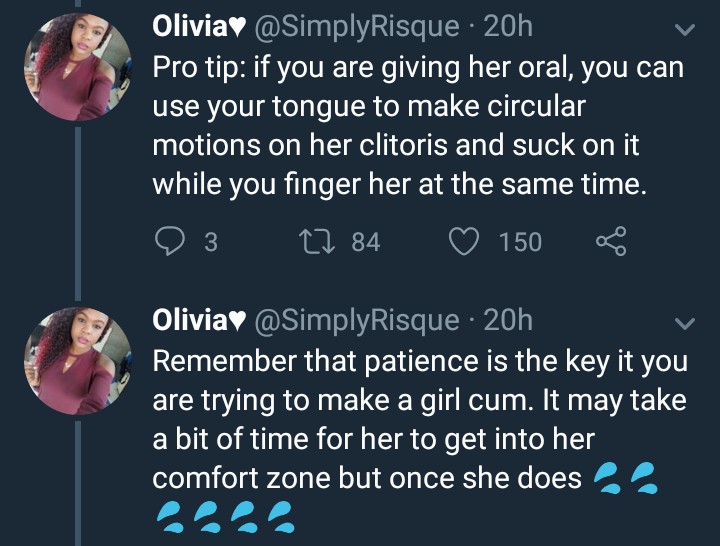Click the reply speech bubble icon
This screenshot has width=720, height=546.
tap(169, 241)
